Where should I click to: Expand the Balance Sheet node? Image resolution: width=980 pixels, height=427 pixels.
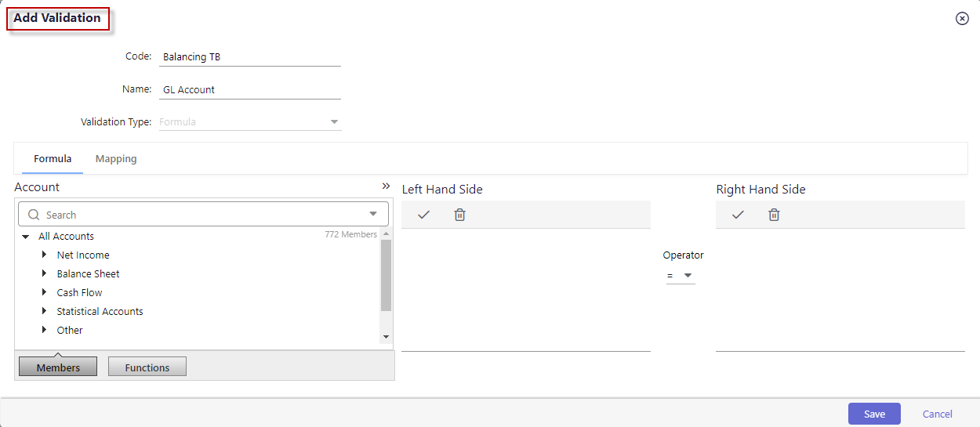pyautogui.click(x=45, y=273)
